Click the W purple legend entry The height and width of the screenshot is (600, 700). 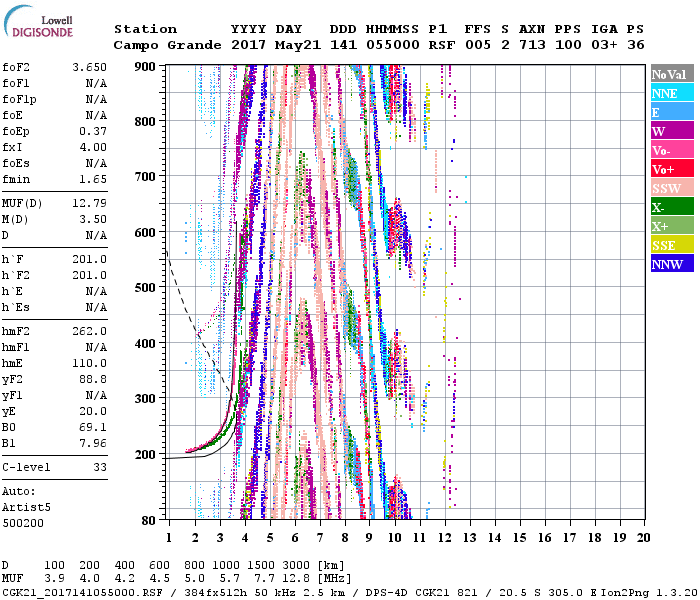coord(672,131)
